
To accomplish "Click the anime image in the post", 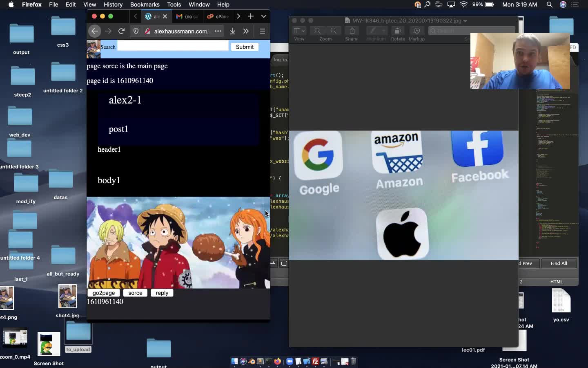I will click(x=178, y=242).
